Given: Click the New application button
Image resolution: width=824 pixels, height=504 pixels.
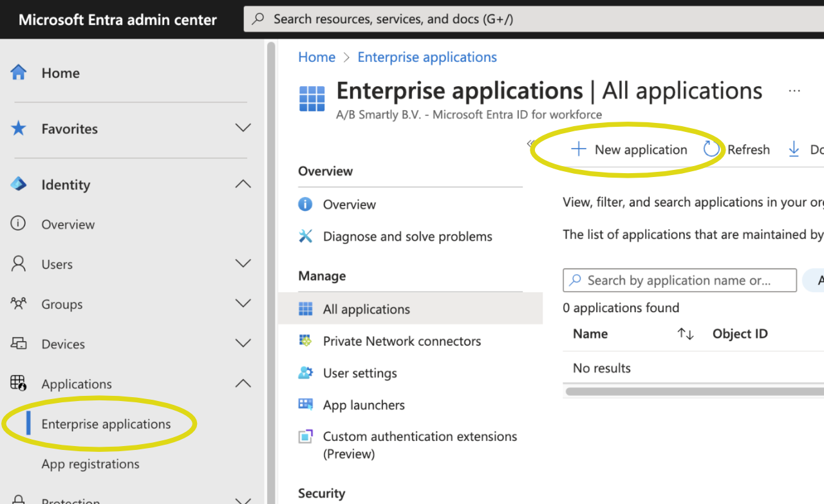Looking at the screenshot, I should point(630,149).
